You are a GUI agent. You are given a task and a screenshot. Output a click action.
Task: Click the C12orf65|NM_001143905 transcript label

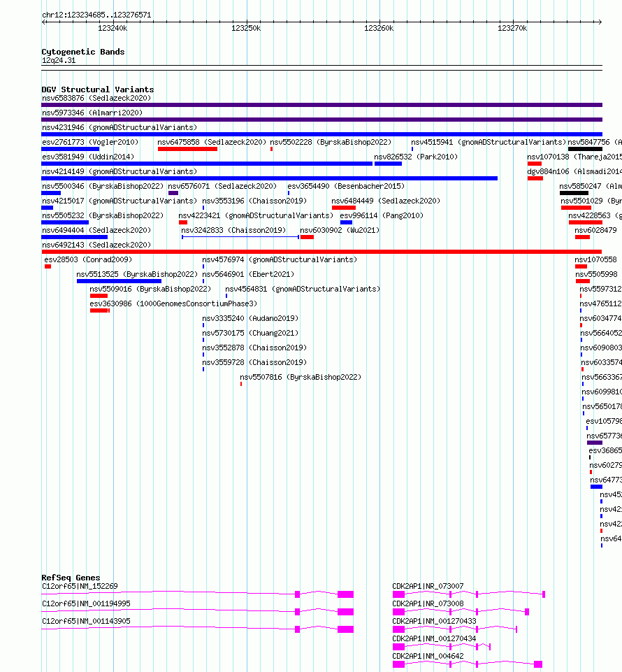pyautogui.click(x=86, y=621)
